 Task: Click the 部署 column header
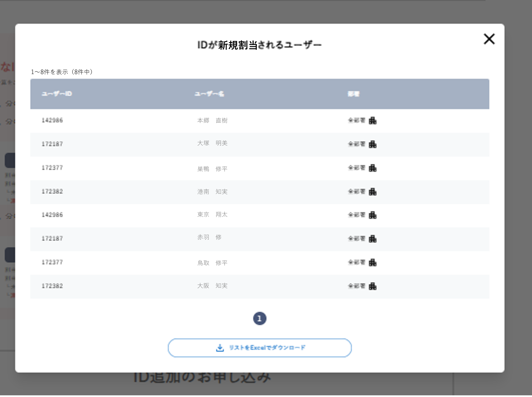coord(354,94)
